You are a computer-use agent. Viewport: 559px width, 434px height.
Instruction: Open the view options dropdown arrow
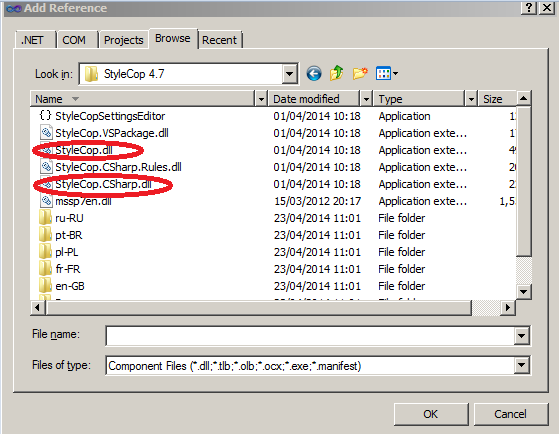[395, 74]
